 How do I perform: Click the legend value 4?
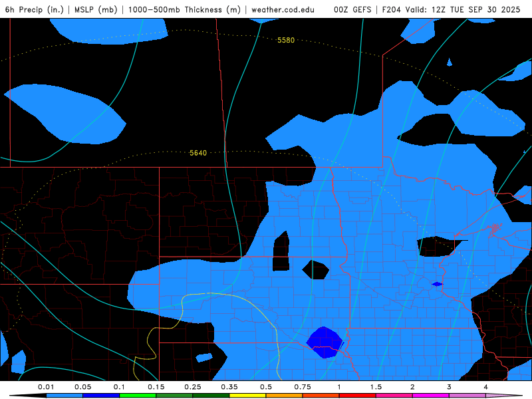(x=486, y=387)
